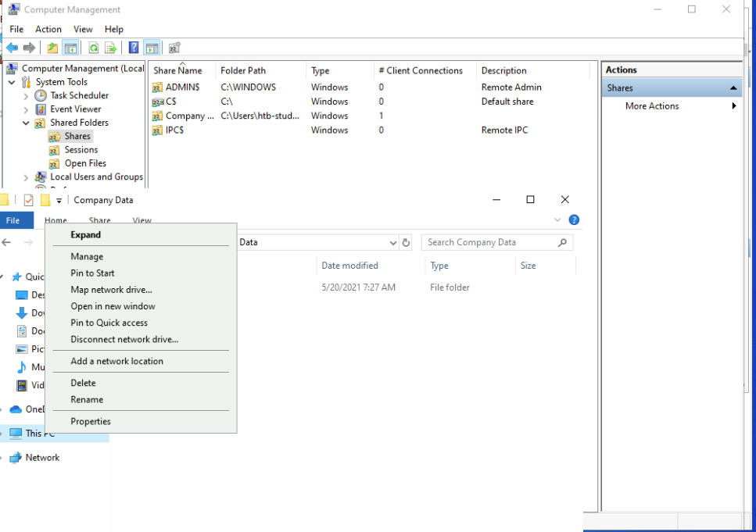
Task: Click the Export List toolbar icon
Action: 111,47
